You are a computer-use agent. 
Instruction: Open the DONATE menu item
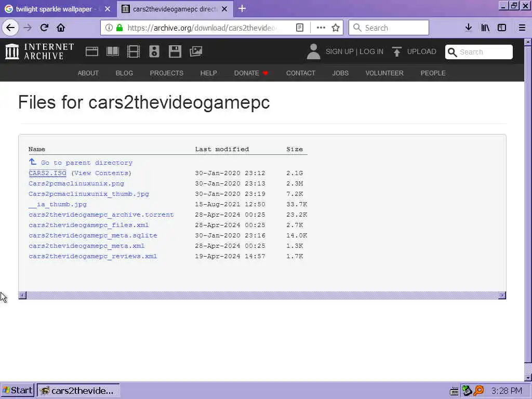251,73
